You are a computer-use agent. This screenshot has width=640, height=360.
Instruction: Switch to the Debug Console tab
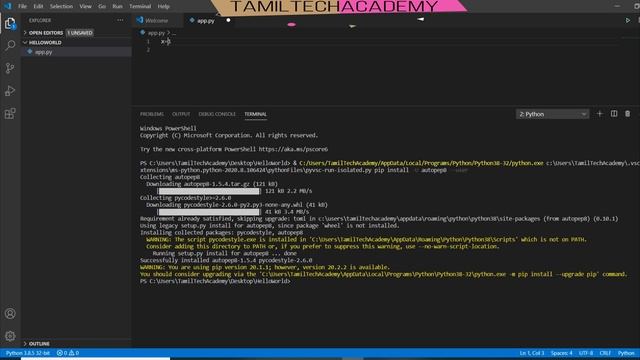pos(217,114)
